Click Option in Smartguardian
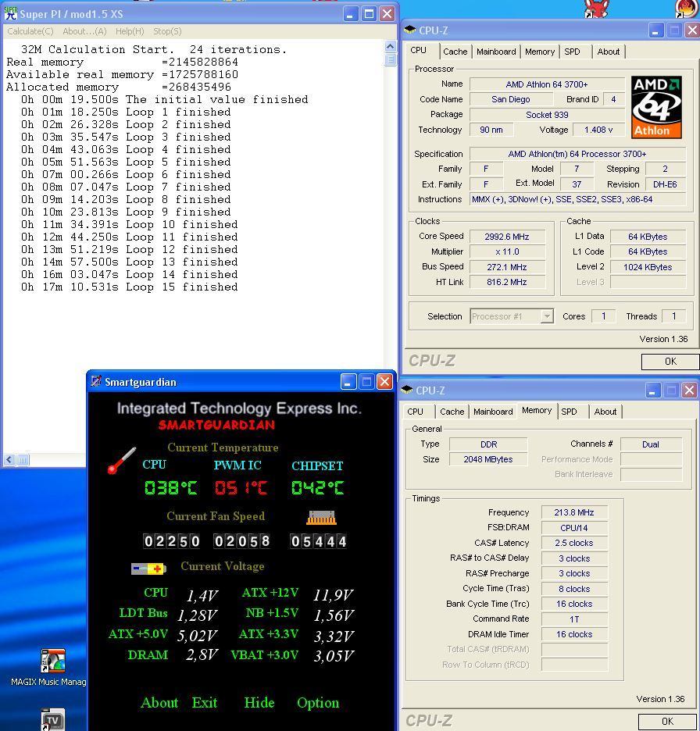The width and height of the screenshot is (700, 731). (318, 703)
